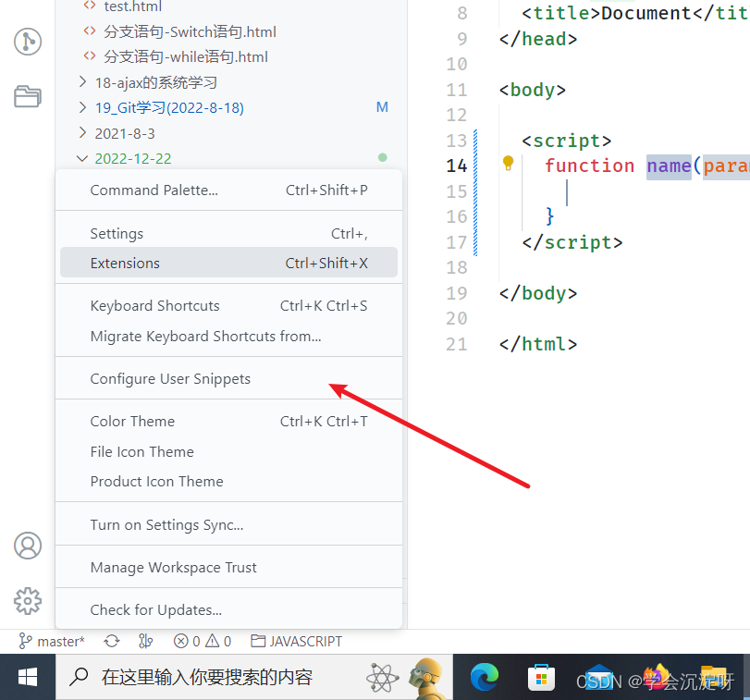Click the </html> closing tag

(538, 344)
